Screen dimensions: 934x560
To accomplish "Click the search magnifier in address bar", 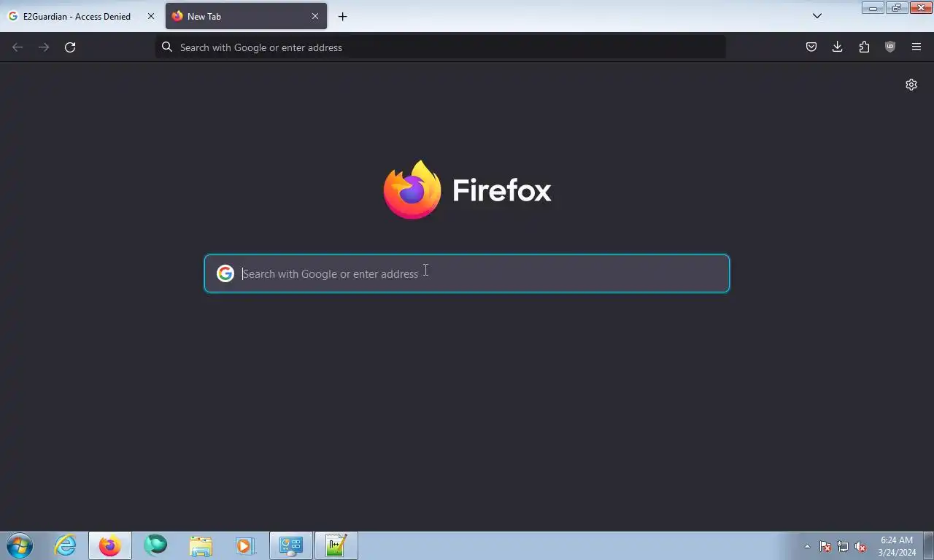I will click(167, 47).
